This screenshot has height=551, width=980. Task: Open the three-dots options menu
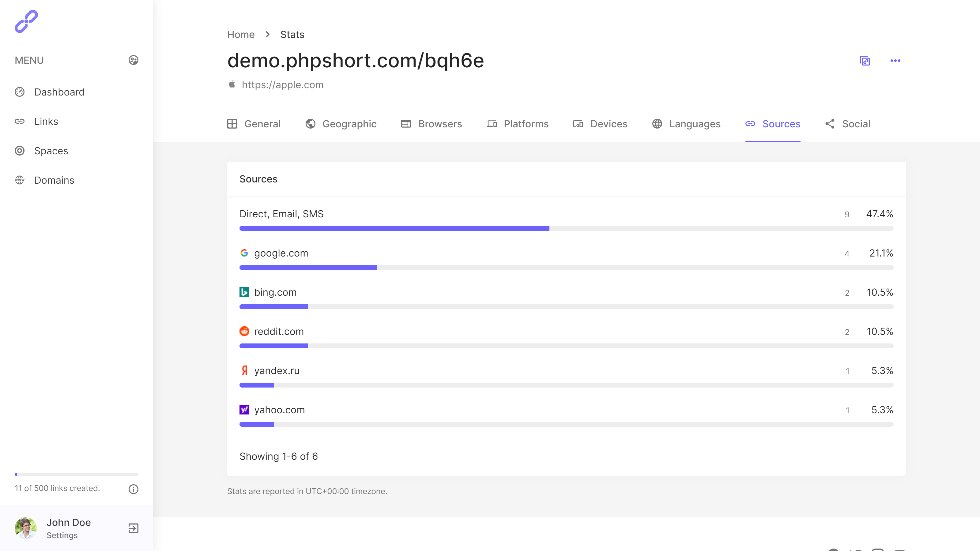pos(895,61)
